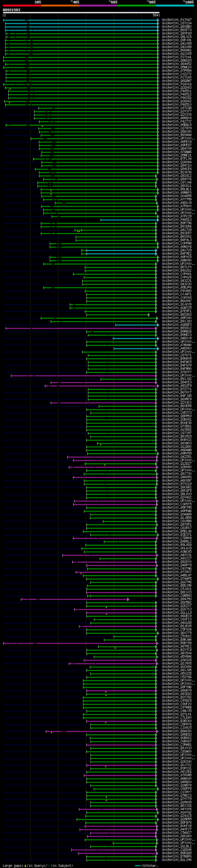Click the cyan ~100% identity legend segment

[175, 6]
